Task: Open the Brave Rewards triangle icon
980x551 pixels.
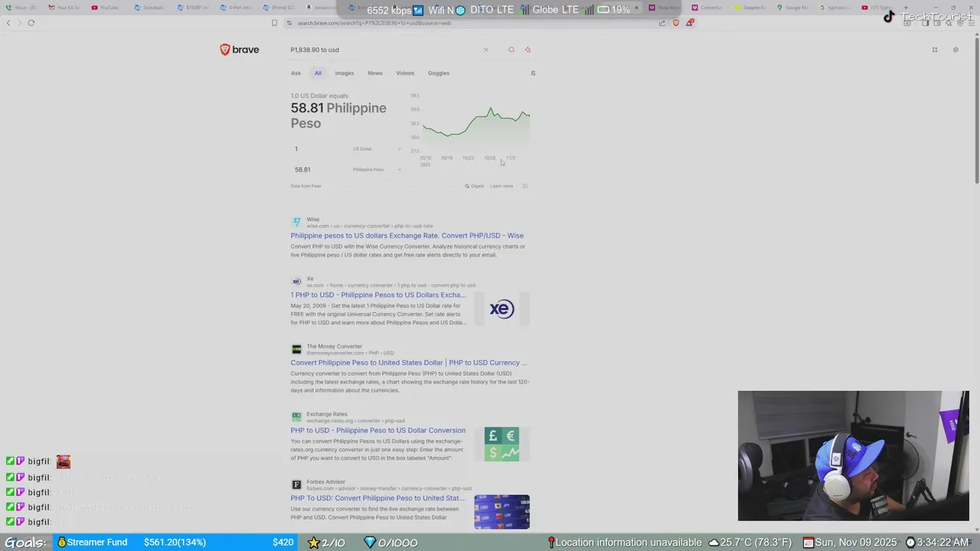Action: 689,23
